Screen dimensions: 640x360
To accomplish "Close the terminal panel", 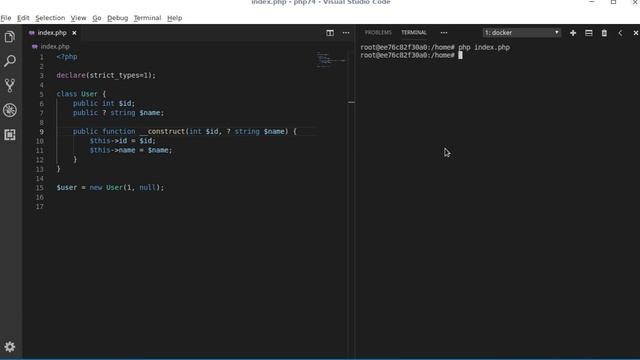I will click(x=636, y=33).
